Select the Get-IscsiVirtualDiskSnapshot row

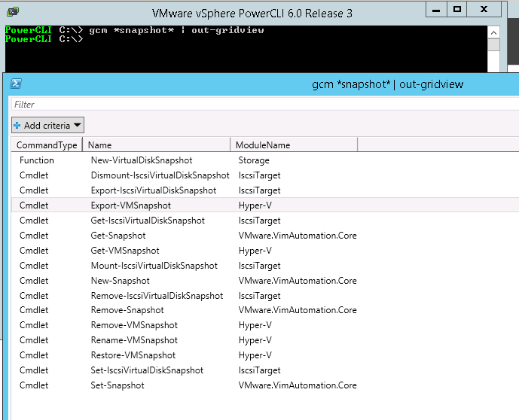coord(265,221)
